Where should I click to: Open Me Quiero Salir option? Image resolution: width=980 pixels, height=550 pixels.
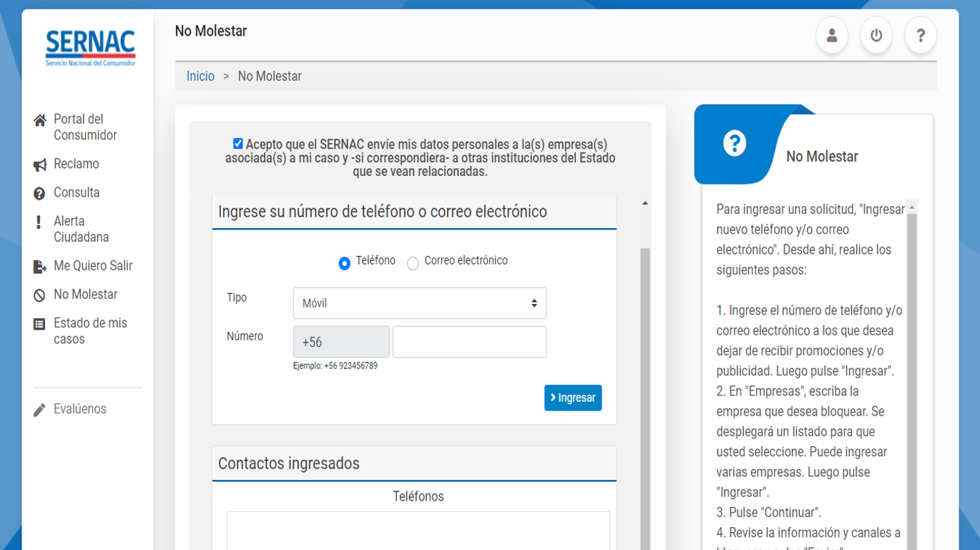point(93,265)
